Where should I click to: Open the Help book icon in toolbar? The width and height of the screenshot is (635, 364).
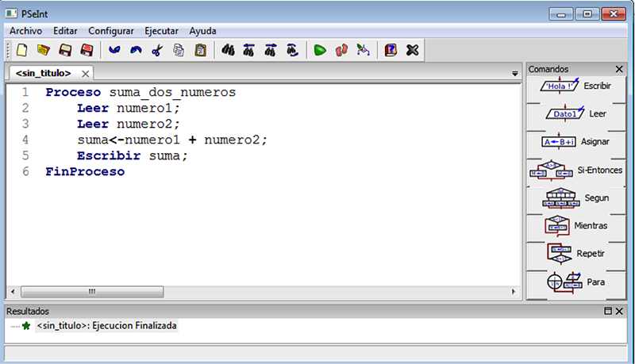tap(391, 50)
